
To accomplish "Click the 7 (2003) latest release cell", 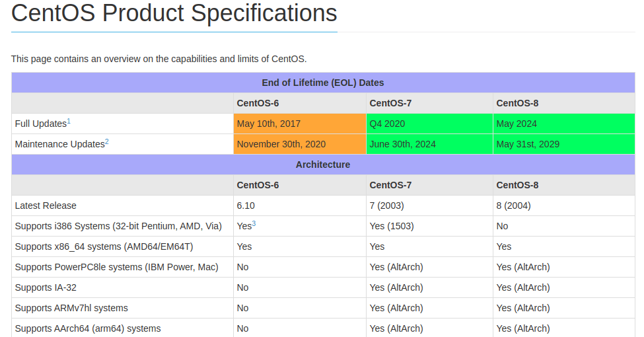I will [429, 206].
